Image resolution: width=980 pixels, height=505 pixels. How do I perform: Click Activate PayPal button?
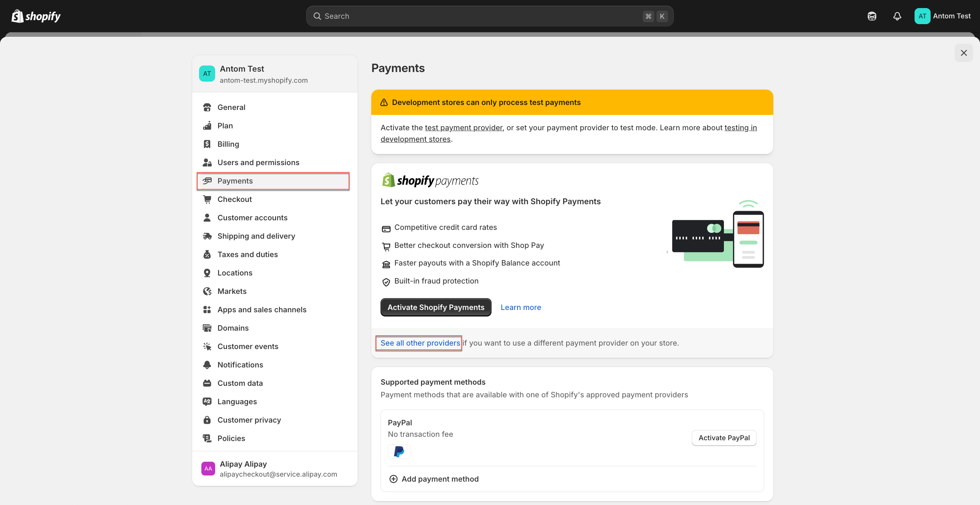pyautogui.click(x=724, y=438)
